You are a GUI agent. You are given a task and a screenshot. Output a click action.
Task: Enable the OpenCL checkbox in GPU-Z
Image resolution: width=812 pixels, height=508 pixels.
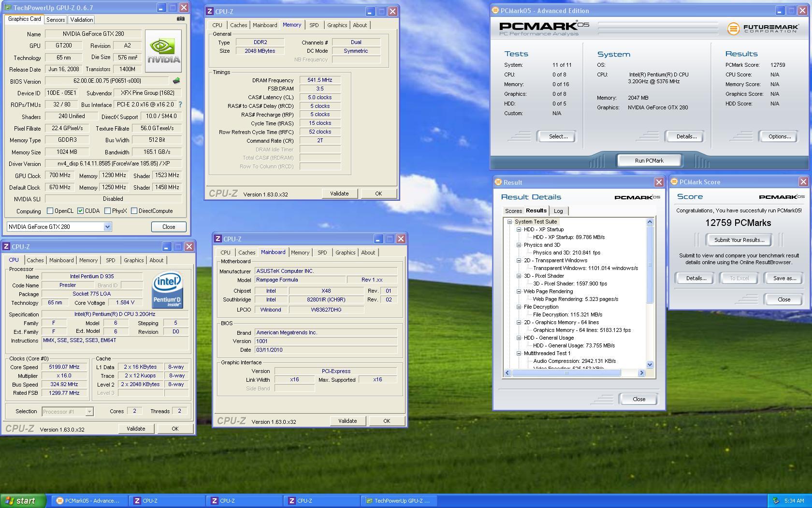(x=50, y=211)
